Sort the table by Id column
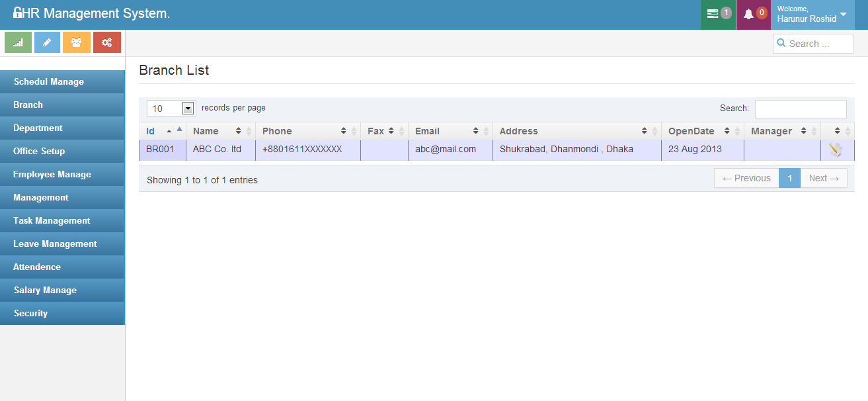The height and width of the screenshot is (401, 868). click(162, 131)
